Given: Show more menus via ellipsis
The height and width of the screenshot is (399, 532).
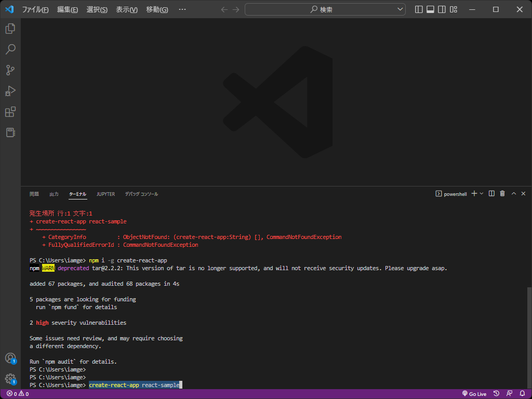Looking at the screenshot, I should (182, 9).
